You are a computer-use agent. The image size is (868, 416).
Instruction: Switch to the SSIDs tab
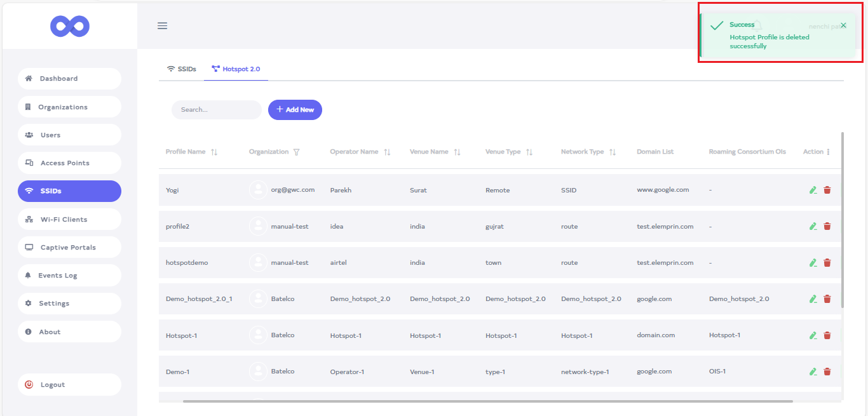point(181,69)
